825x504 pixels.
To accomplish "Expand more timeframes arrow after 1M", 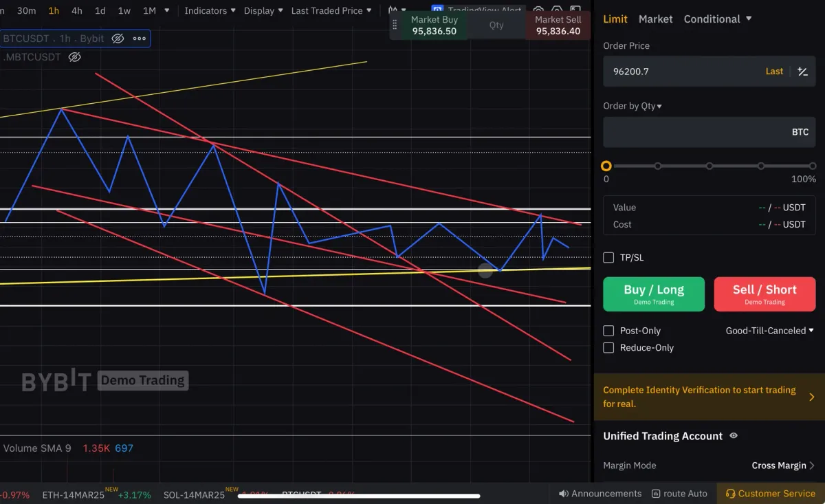I will click(168, 10).
